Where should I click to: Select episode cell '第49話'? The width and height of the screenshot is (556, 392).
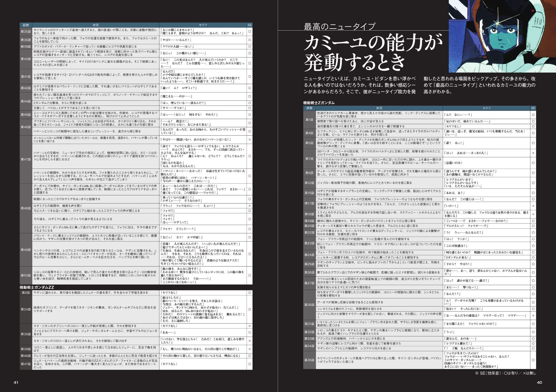click(x=26, y=250)
